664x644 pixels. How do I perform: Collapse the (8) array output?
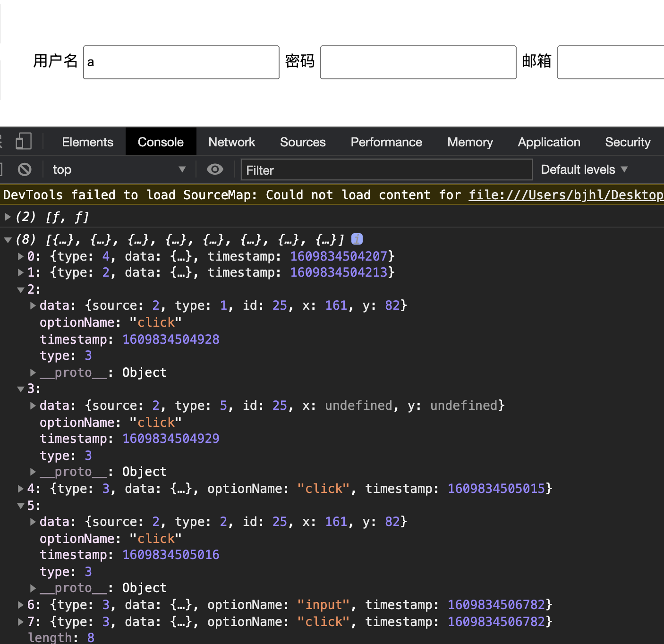(7, 239)
